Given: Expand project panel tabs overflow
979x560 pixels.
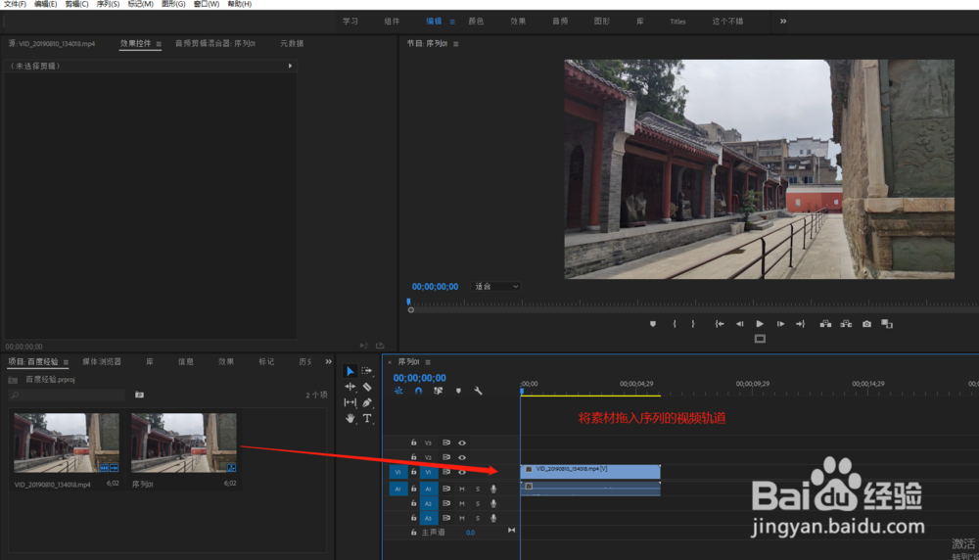Looking at the screenshot, I should coord(328,361).
